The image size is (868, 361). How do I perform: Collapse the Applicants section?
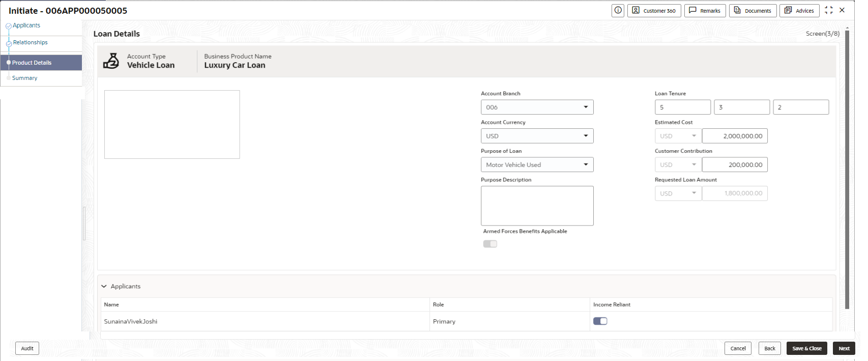104,286
